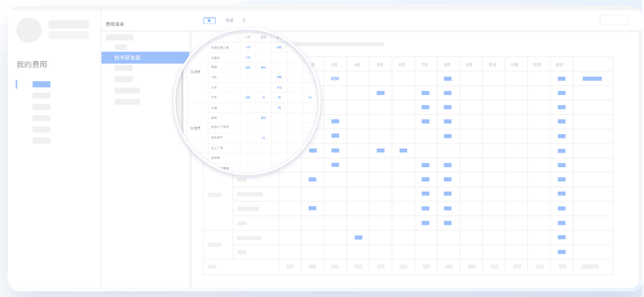
Task: Click the wide blue bar after 合计 column
Action: click(592, 79)
